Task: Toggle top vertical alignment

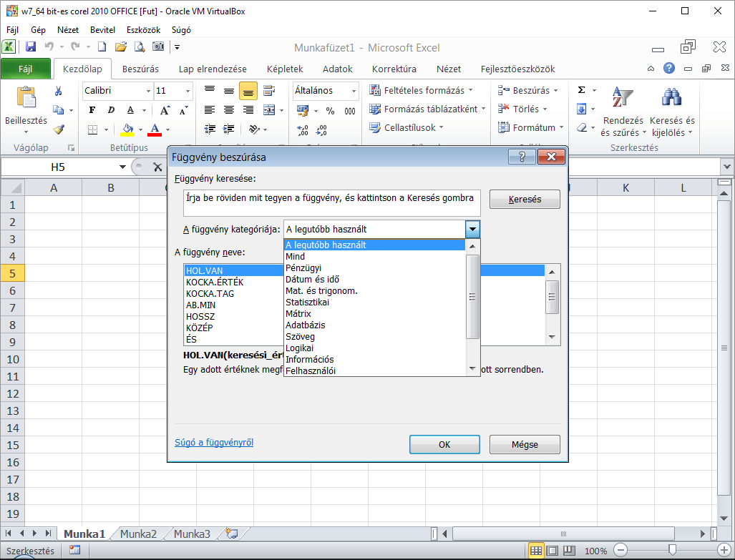Action: [x=210, y=91]
